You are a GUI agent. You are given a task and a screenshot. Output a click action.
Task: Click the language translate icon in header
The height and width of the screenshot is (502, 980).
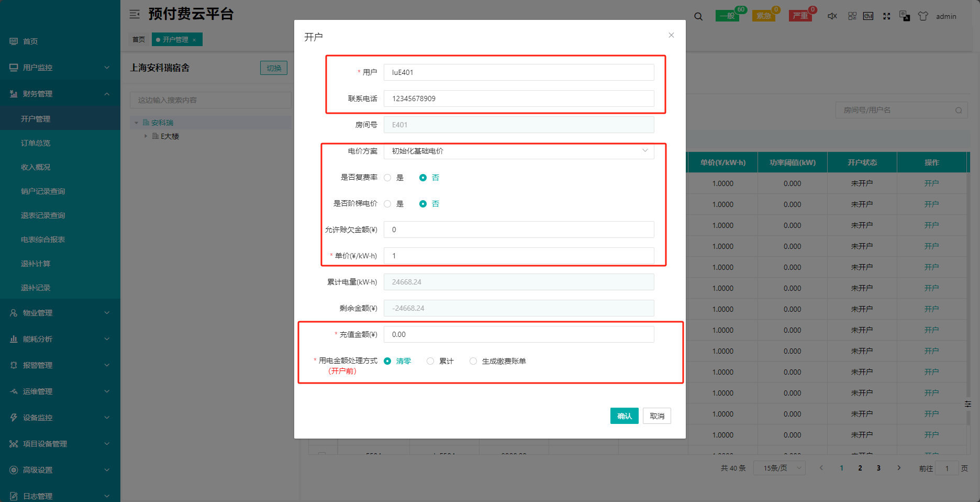click(x=904, y=16)
